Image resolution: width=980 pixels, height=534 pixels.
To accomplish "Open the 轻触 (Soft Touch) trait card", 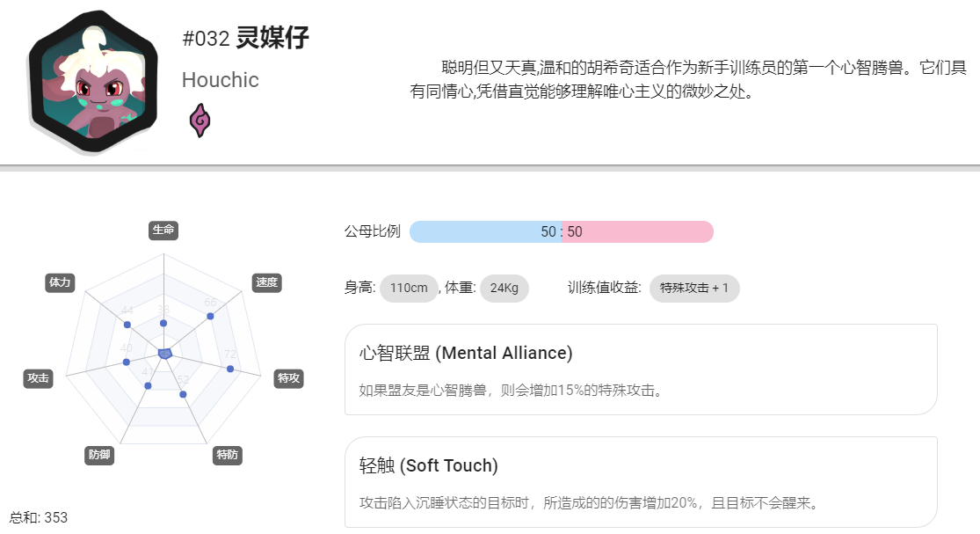I will [642, 482].
